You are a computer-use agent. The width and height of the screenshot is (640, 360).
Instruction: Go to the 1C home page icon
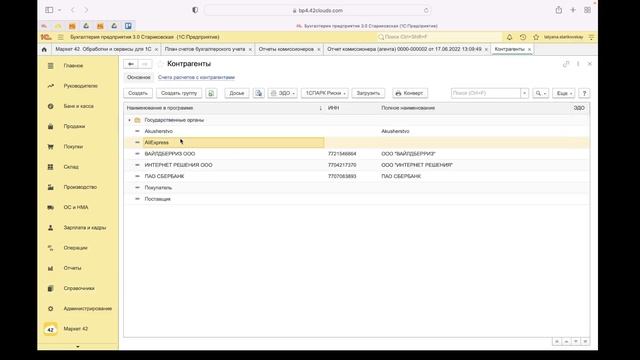click(x=44, y=49)
